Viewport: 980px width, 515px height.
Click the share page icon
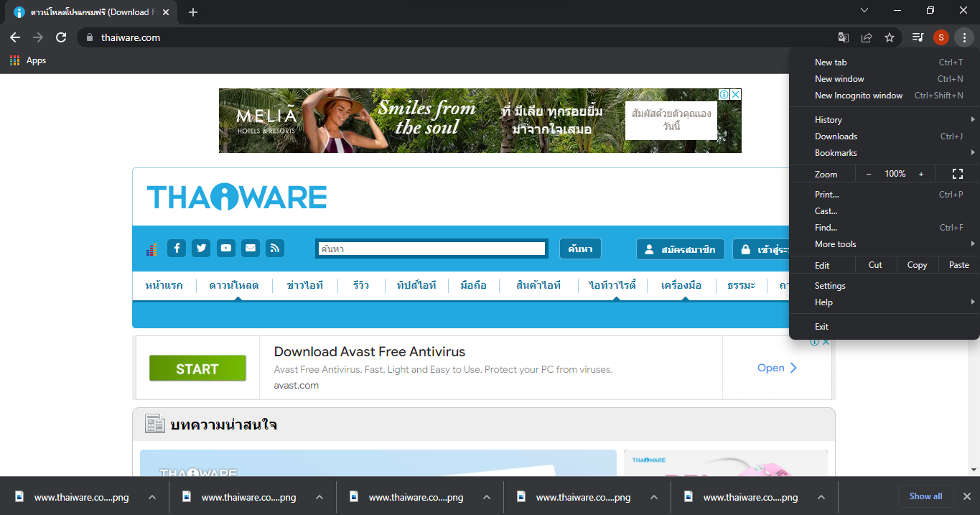(867, 37)
